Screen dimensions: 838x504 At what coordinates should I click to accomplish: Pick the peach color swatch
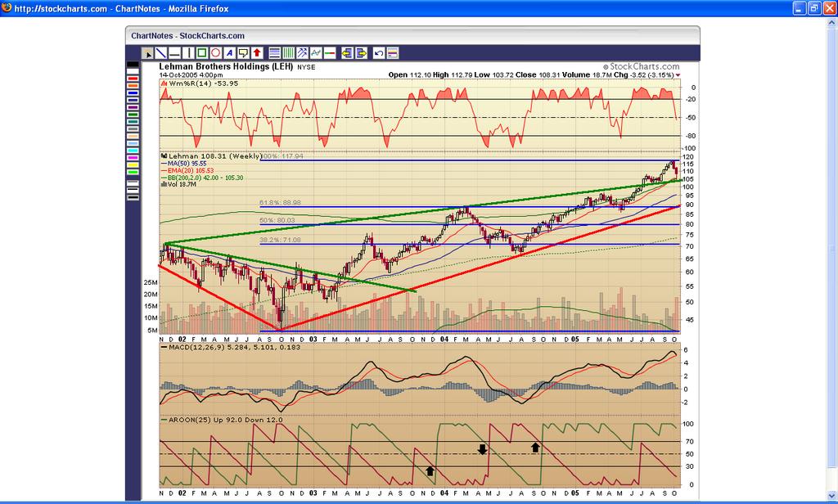(133, 137)
